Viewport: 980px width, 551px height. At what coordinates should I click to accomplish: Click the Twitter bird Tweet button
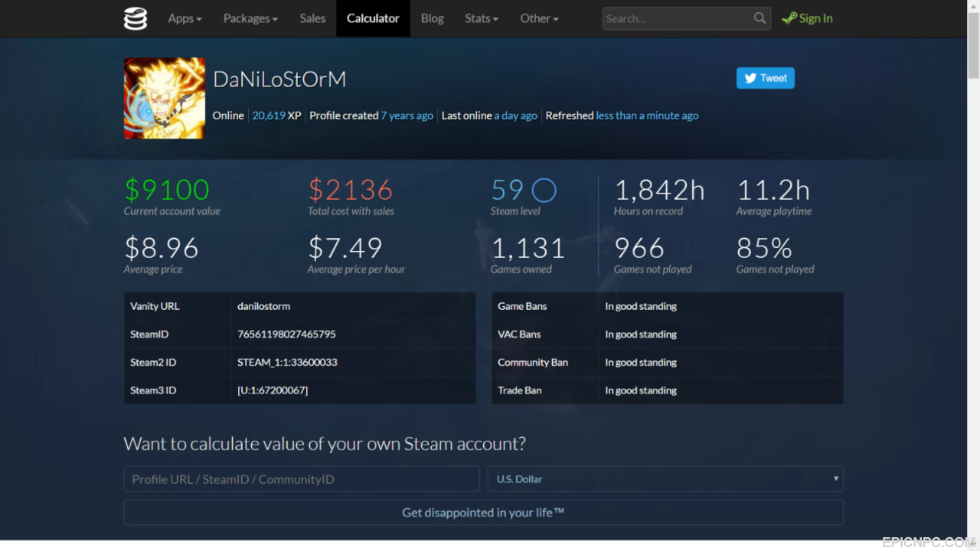coord(766,78)
